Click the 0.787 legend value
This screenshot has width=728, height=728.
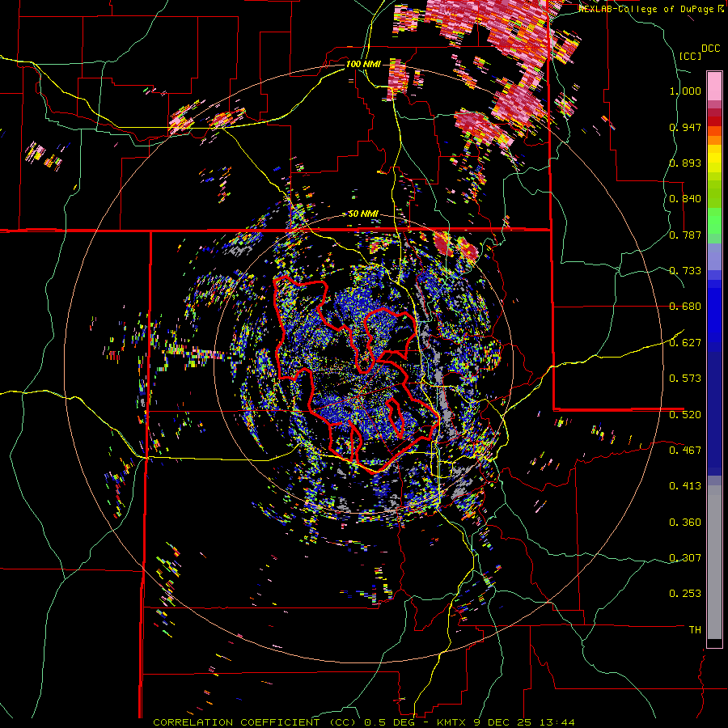pos(685,235)
